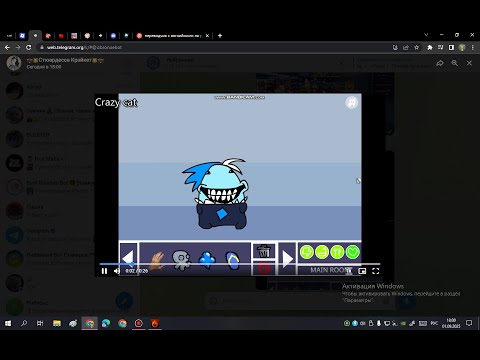Pause the video playback
480x360 pixels.
[104, 271]
